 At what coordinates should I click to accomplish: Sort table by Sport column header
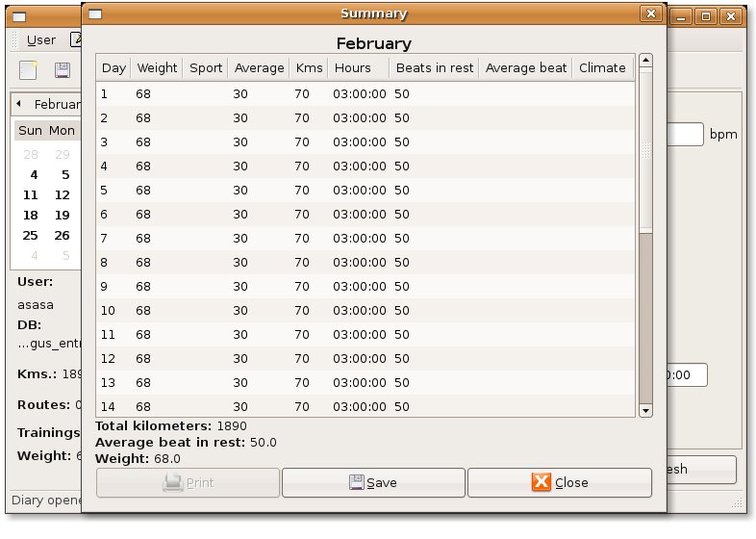tap(206, 67)
